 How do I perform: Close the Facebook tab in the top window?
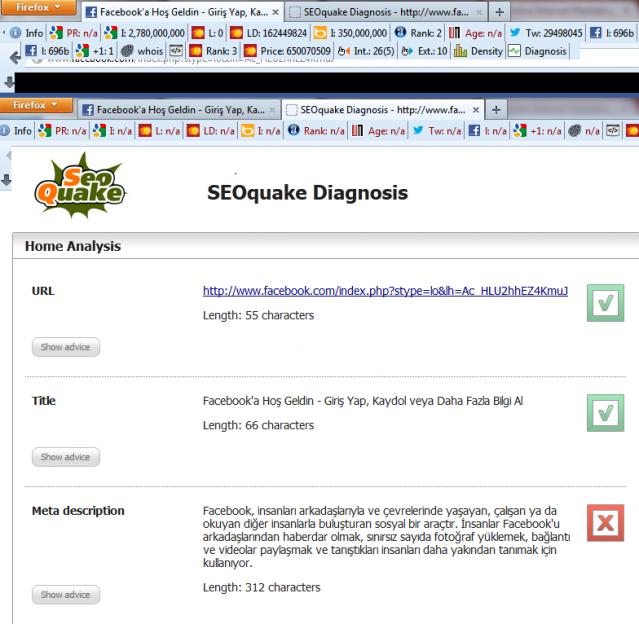click(x=275, y=12)
